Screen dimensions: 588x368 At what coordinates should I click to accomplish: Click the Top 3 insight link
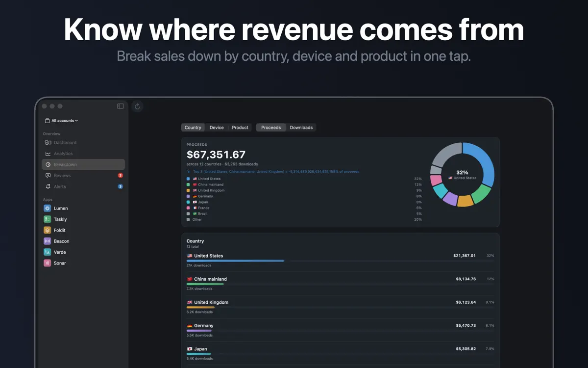273,172
